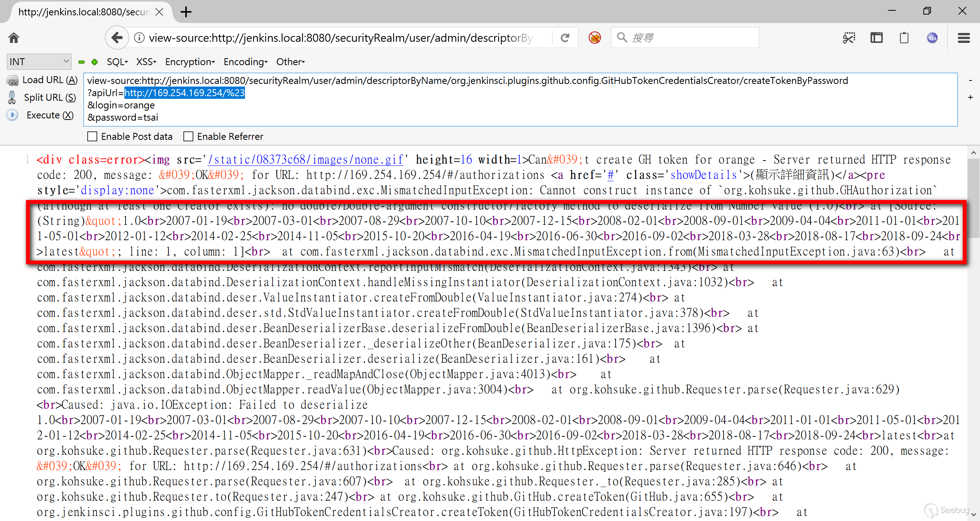Go back with the back arrow button
980x521 pixels.
pyautogui.click(x=117, y=38)
